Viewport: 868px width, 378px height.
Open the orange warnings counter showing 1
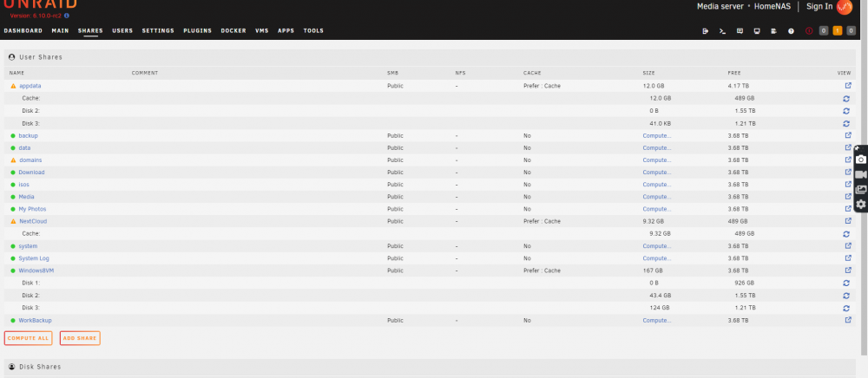pos(838,31)
